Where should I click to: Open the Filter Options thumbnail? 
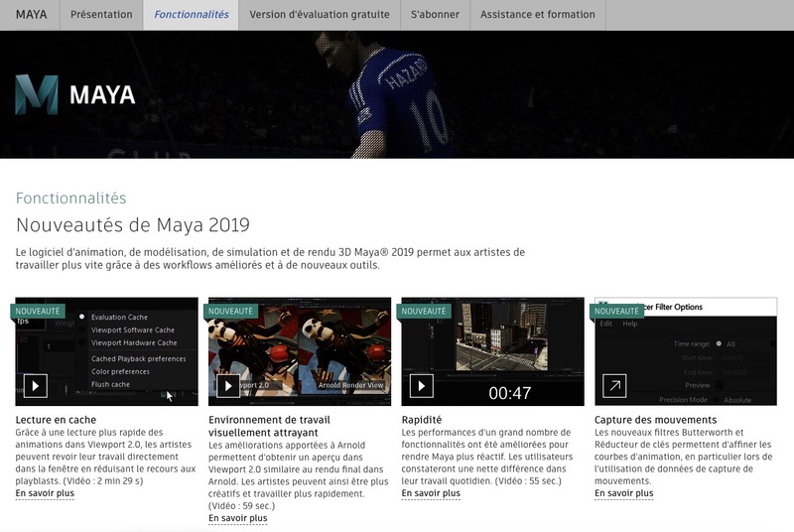pyautogui.click(x=686, y=351)
